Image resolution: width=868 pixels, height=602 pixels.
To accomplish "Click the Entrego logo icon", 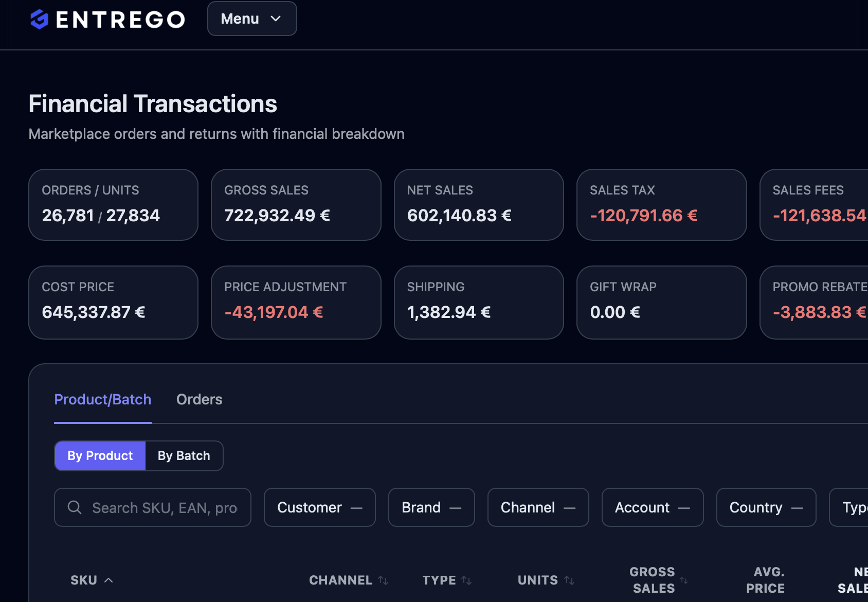I will pyautogui.click(x=39, y=20).
